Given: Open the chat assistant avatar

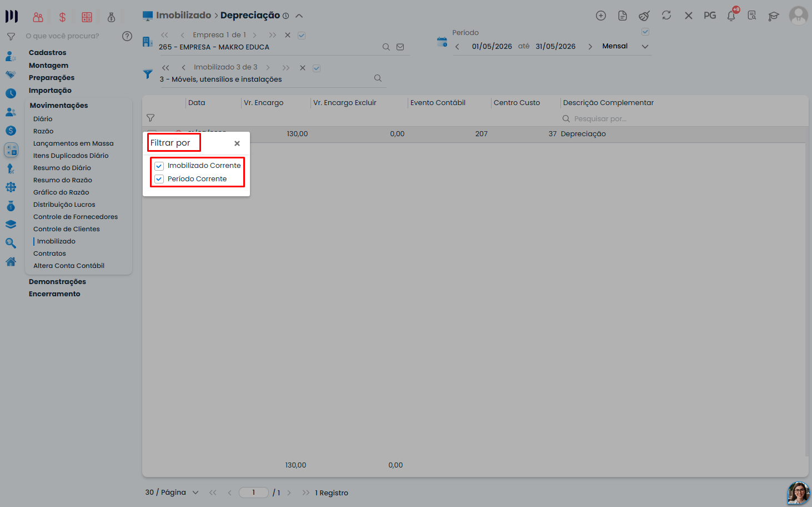Looking at the screenshot, I should [798, 493].
